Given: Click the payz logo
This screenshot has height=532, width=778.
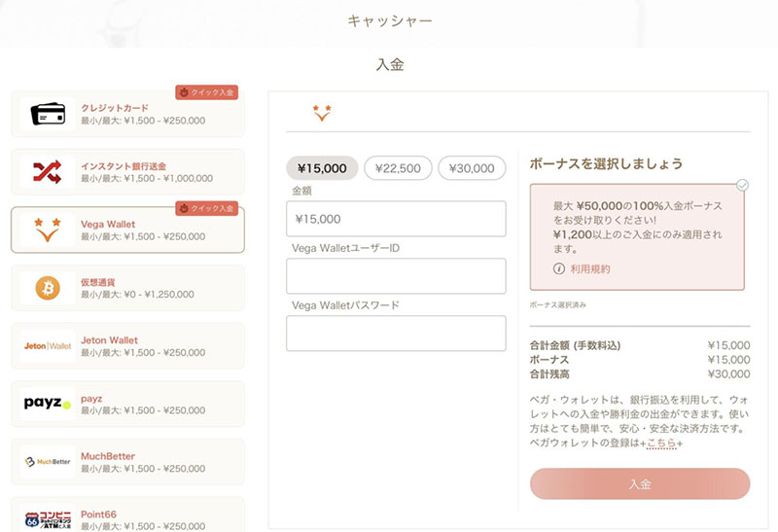Looking at the screenshot, I should [48, 403].
